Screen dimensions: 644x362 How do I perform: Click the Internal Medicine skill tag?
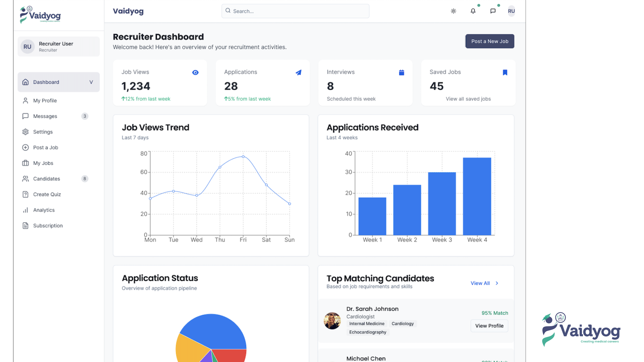click(x=367, y=324)
